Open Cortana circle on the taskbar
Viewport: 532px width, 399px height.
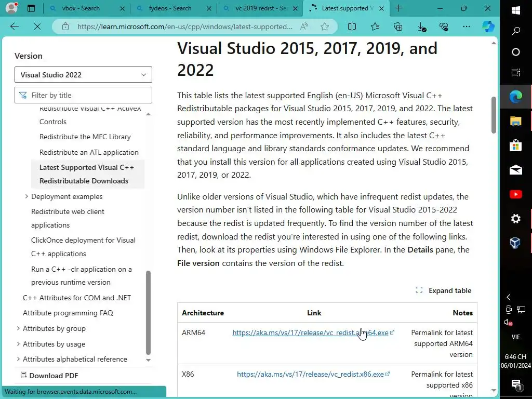tap(516, 52)
